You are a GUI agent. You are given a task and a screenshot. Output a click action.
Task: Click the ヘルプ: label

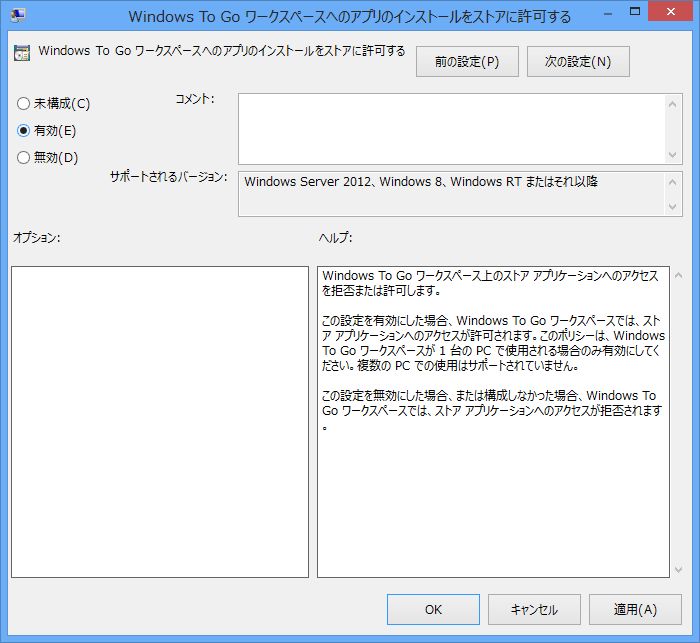click(335, 237)
